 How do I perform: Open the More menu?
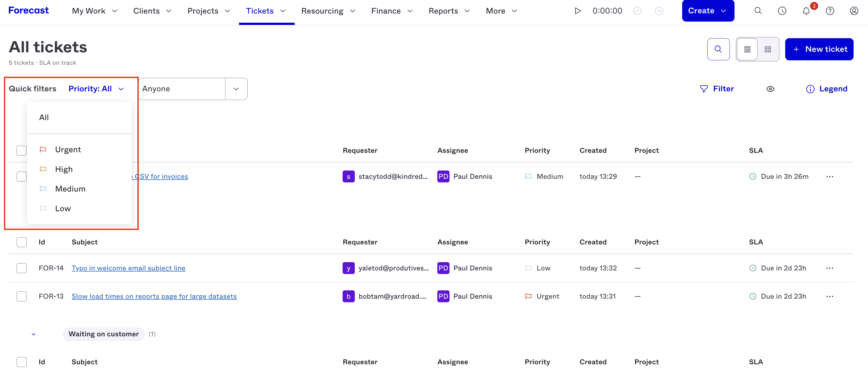[501, 11]
